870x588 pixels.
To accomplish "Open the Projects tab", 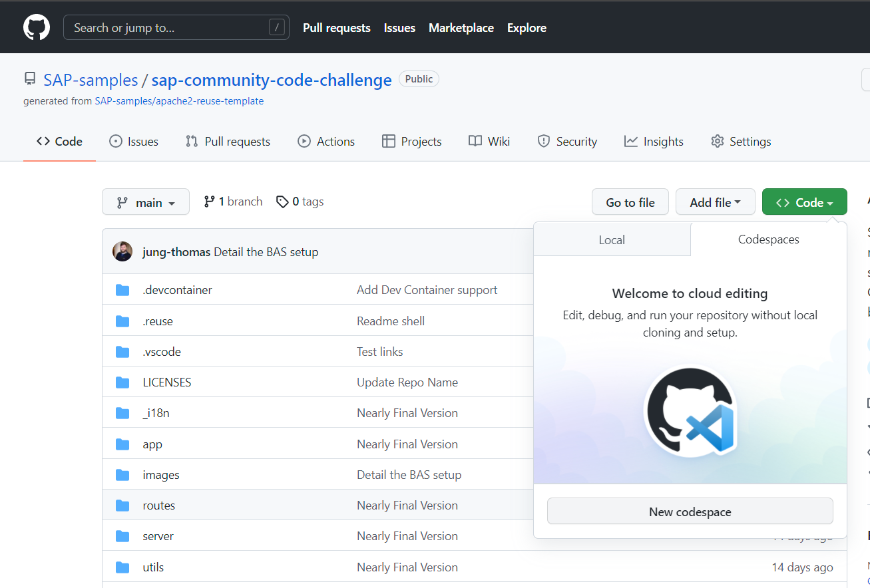I will click(x=412, y=142).
